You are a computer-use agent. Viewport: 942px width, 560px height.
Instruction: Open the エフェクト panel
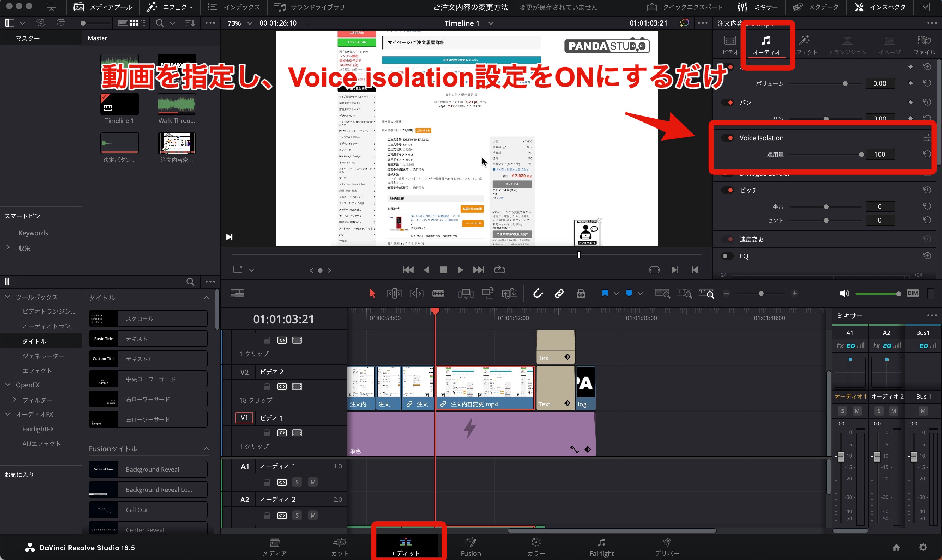(x=170, y=7)
